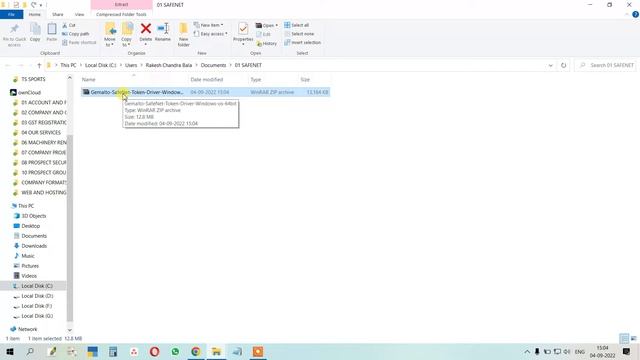The image size is (640, 360).
Task: Click Documents breadcrumb in address bar
Action: click(213, 65)
